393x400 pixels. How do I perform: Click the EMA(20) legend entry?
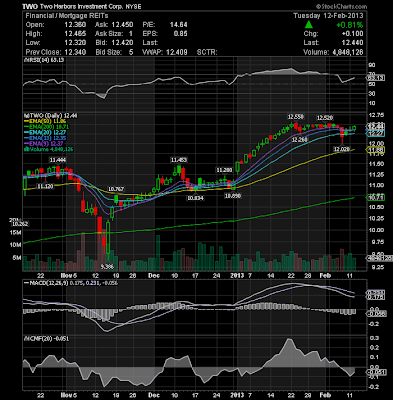click(46, 132)
